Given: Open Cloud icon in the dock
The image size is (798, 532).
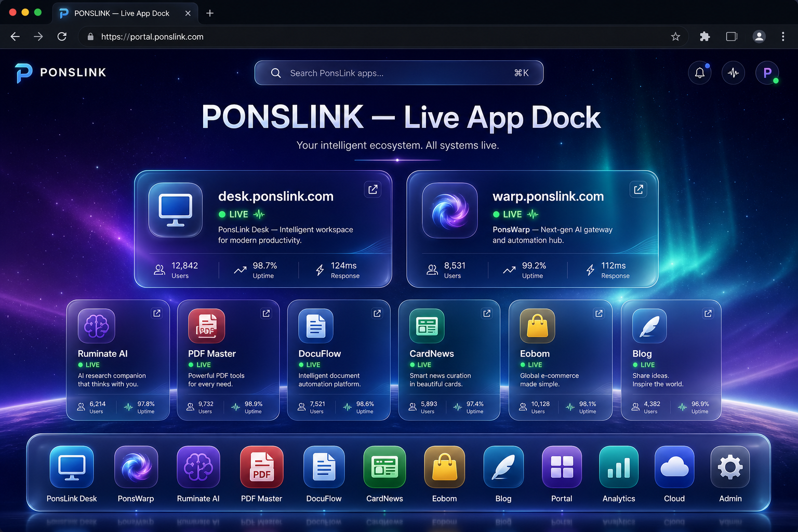Looking at the screenshot, I should click(x=674, y=467).
